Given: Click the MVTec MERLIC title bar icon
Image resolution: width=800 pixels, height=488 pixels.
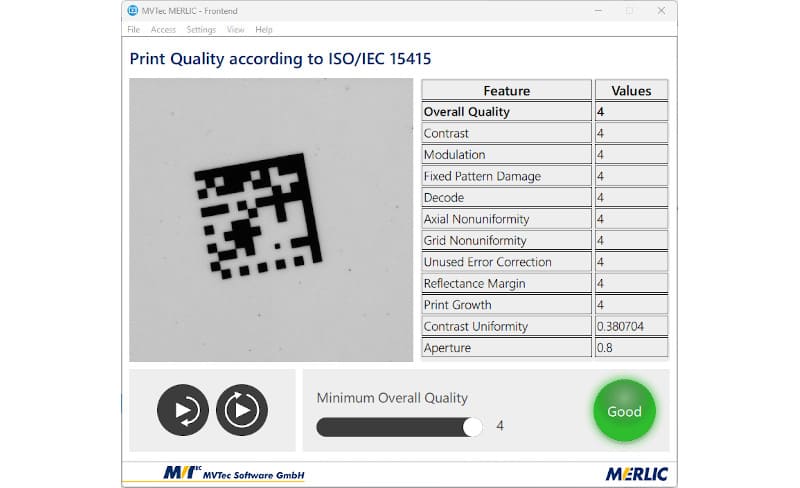Looking at the screenshot, I should click(133, 10).
